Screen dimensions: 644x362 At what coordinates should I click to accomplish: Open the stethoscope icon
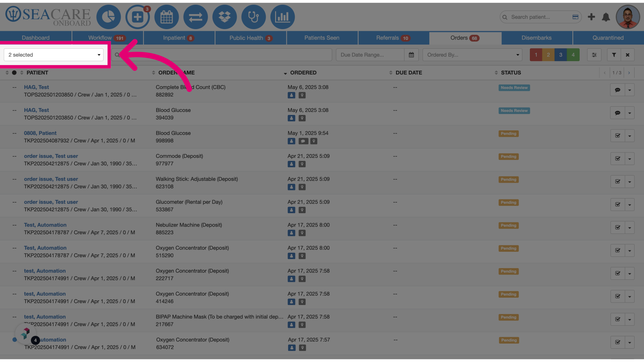coord(254,17)
